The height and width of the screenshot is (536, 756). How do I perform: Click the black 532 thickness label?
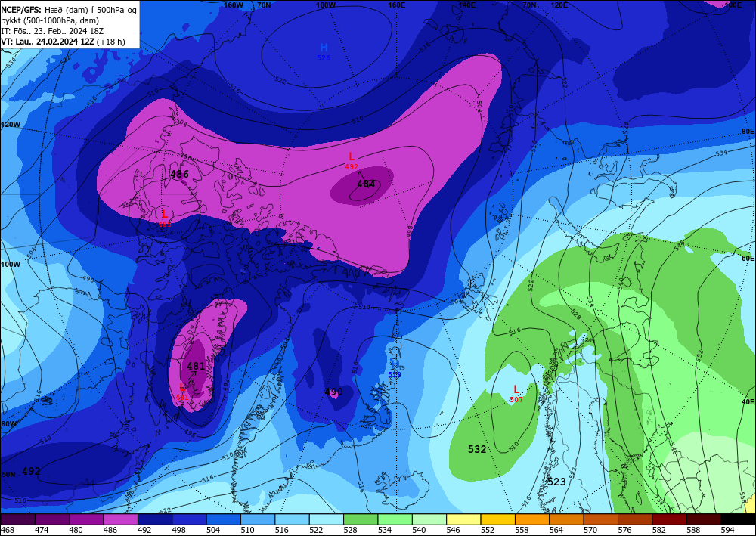(477, 449)
